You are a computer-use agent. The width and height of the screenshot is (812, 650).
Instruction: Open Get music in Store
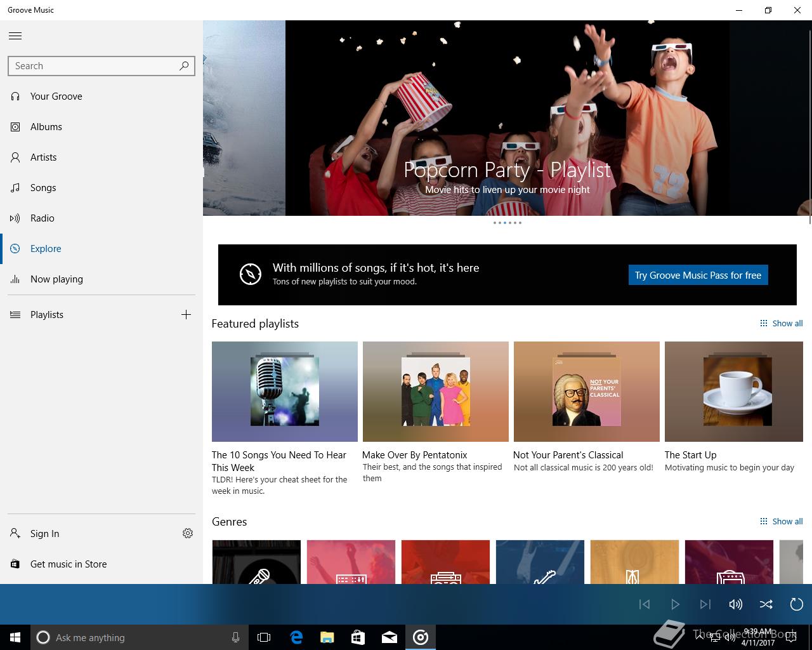point(101,564)
